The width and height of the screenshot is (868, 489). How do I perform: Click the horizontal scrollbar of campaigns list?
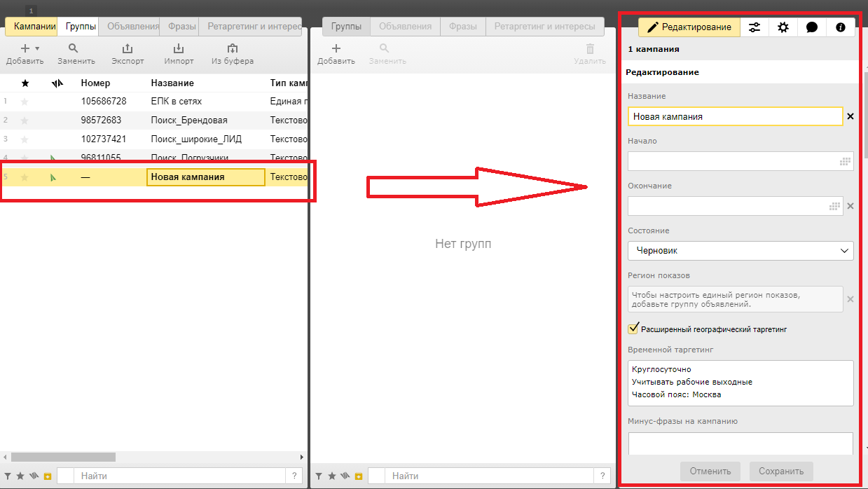63,457
